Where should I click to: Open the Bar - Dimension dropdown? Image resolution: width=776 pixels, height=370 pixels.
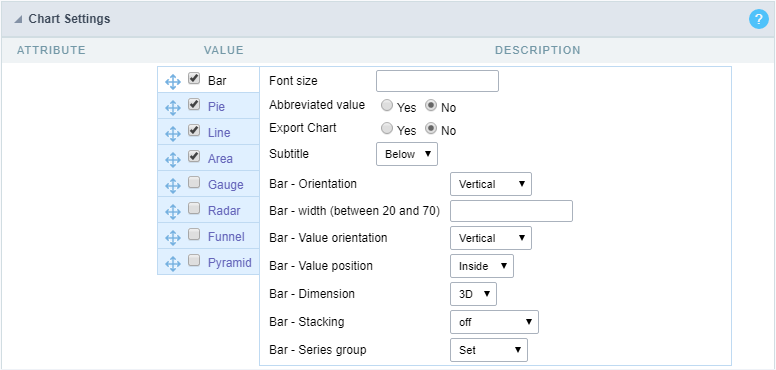pos(474,294)
